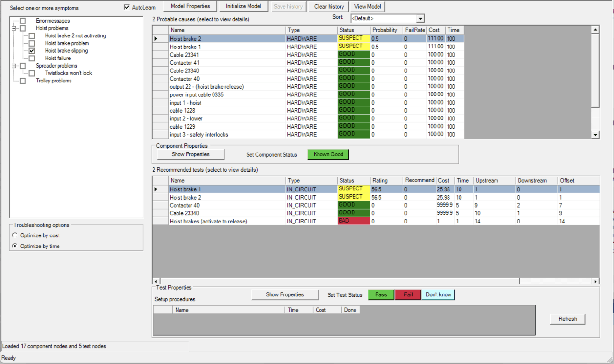The image size is (614, 364).
Task: Toggle the AutoLearn checkbox
Action: coord(127,7)
